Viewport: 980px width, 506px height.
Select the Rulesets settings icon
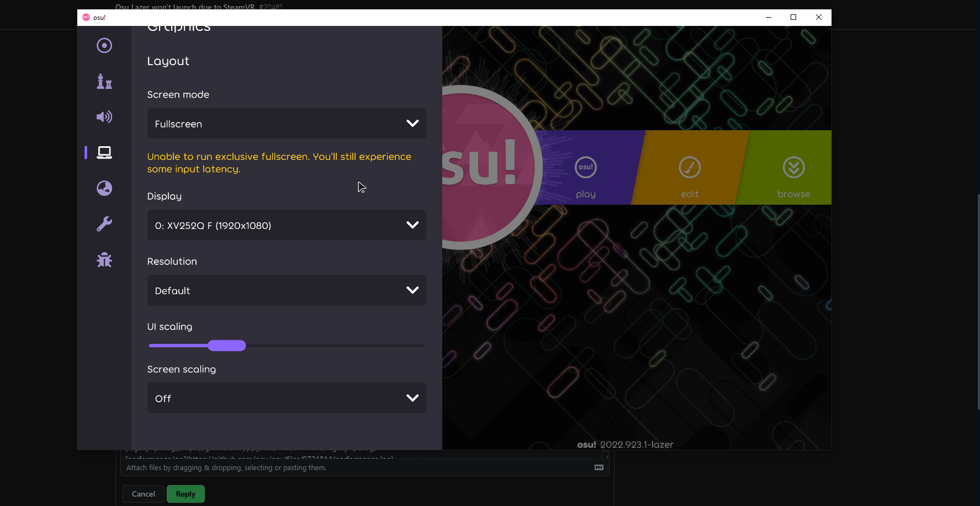[104, 81]
